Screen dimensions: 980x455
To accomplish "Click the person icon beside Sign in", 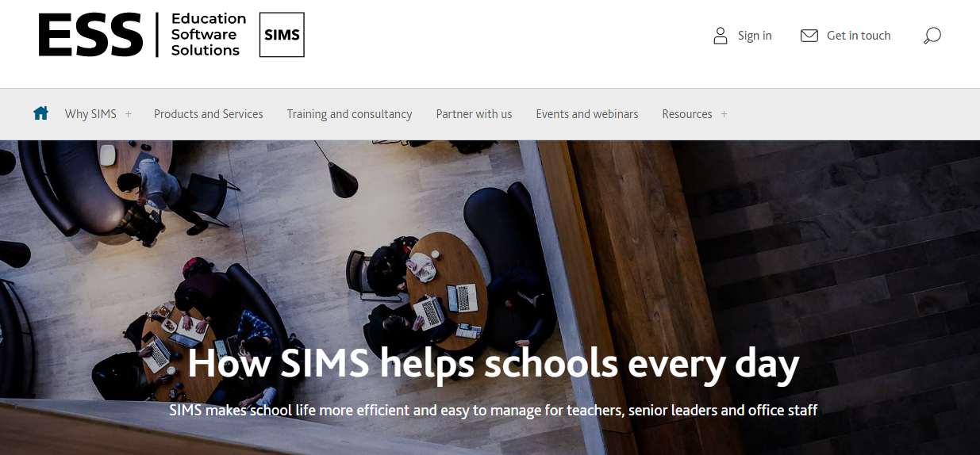I will (721, 36).
